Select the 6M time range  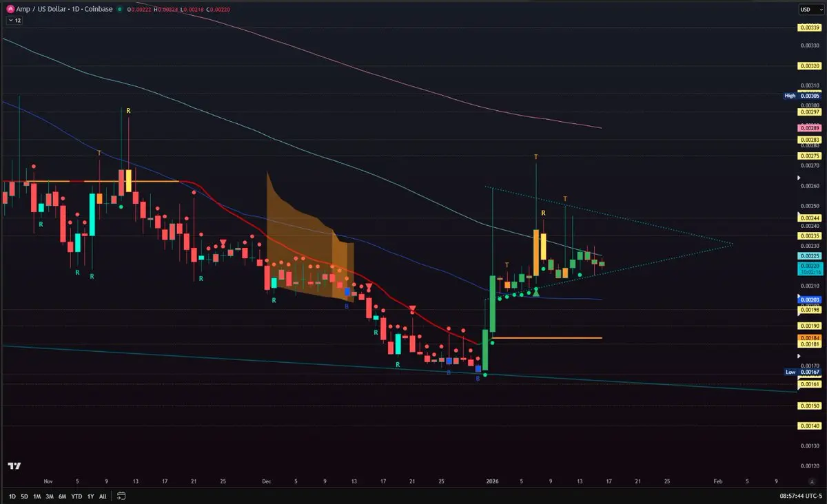[x=63, y=496]
